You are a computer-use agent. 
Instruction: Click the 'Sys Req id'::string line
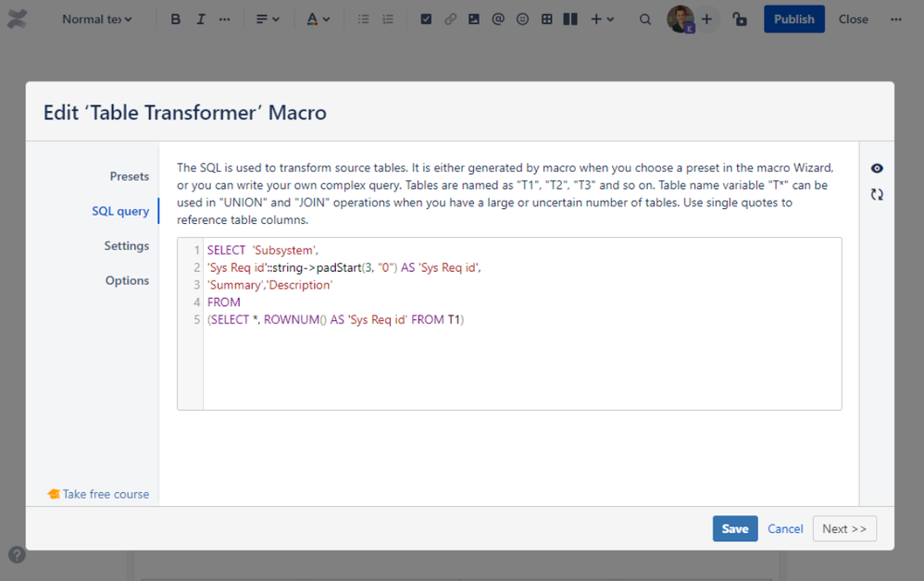pos(343,268)
